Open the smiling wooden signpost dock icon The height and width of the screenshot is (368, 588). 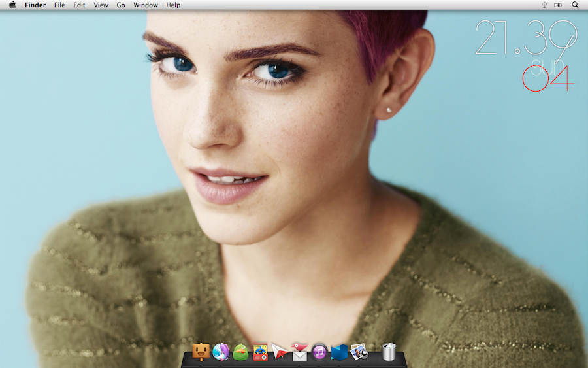coord(201,352)
